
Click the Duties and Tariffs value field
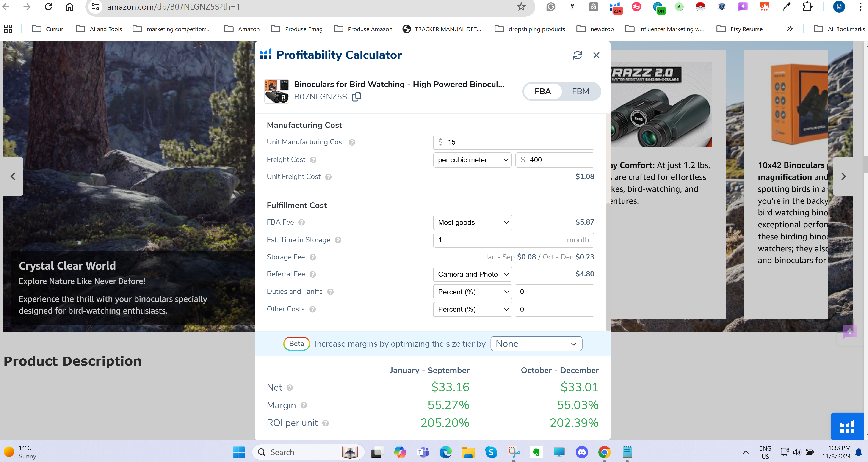coord(555,291)
